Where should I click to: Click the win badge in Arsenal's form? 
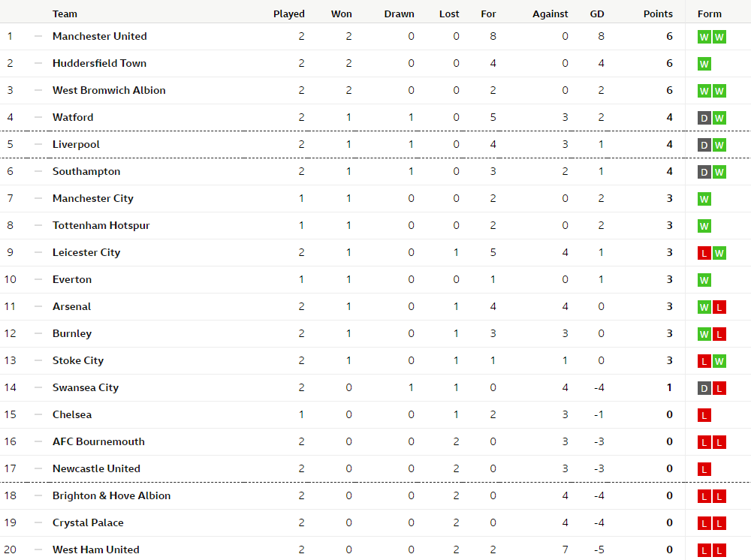(704, 307)
